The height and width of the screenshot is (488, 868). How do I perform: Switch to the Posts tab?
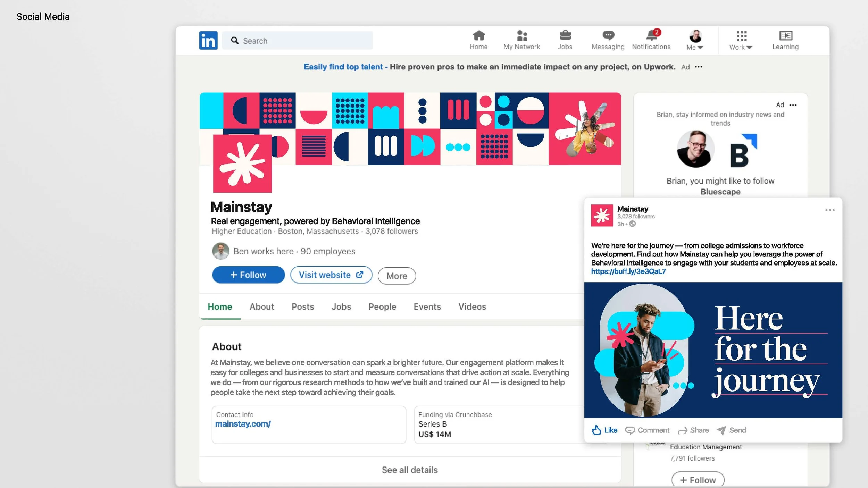303,307
